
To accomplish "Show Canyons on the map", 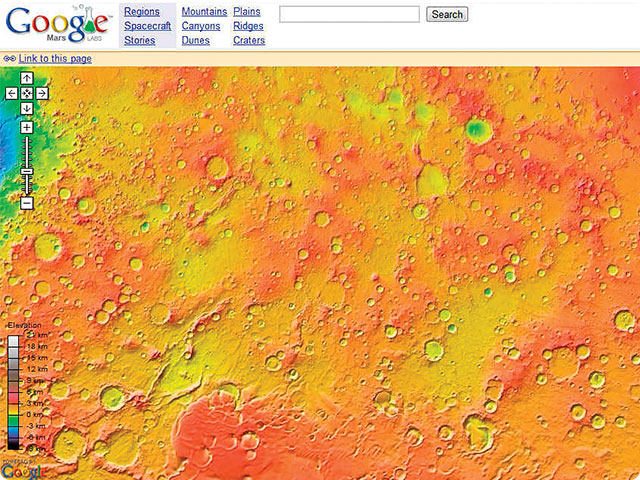I will click(201, 26).
